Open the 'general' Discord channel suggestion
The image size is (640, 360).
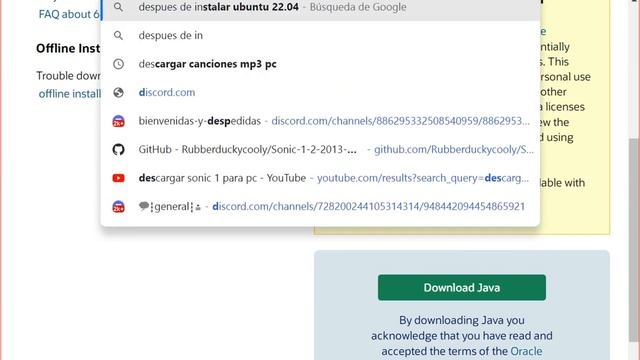tap(320, 207)
